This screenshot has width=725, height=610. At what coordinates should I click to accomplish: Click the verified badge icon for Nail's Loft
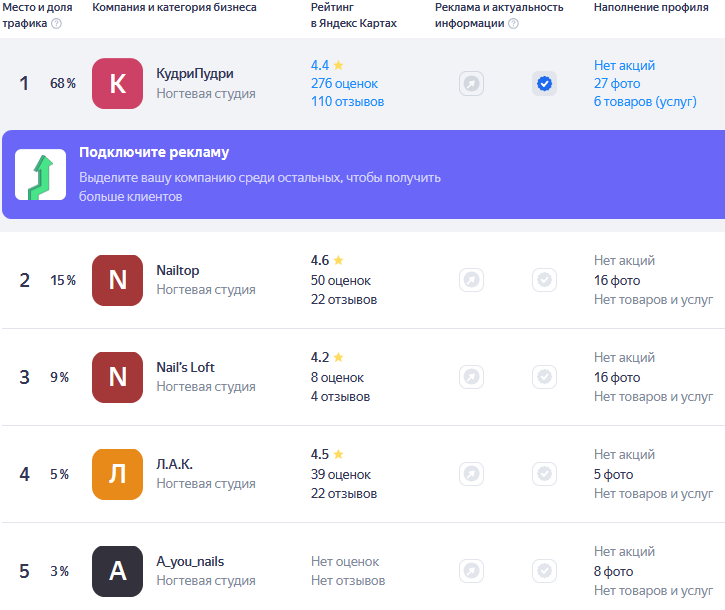(x=544, y=377)
